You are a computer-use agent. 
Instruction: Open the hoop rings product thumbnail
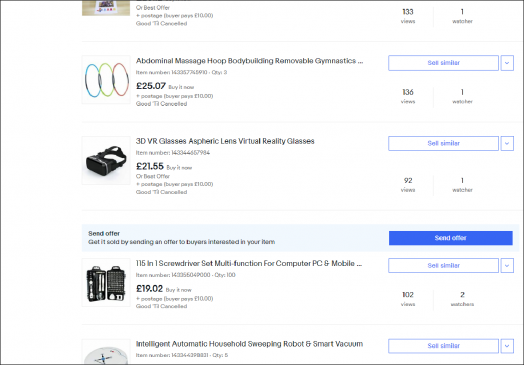pyautogui.click(x=106, y=80)
